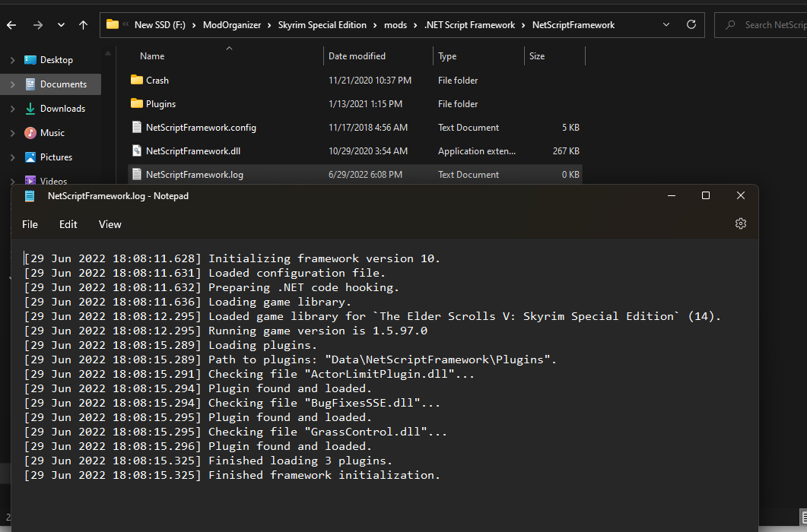Go forward in File Explorer
This screenshot has width=807, height=532.
pyautogui.click(x=37, y=24)
